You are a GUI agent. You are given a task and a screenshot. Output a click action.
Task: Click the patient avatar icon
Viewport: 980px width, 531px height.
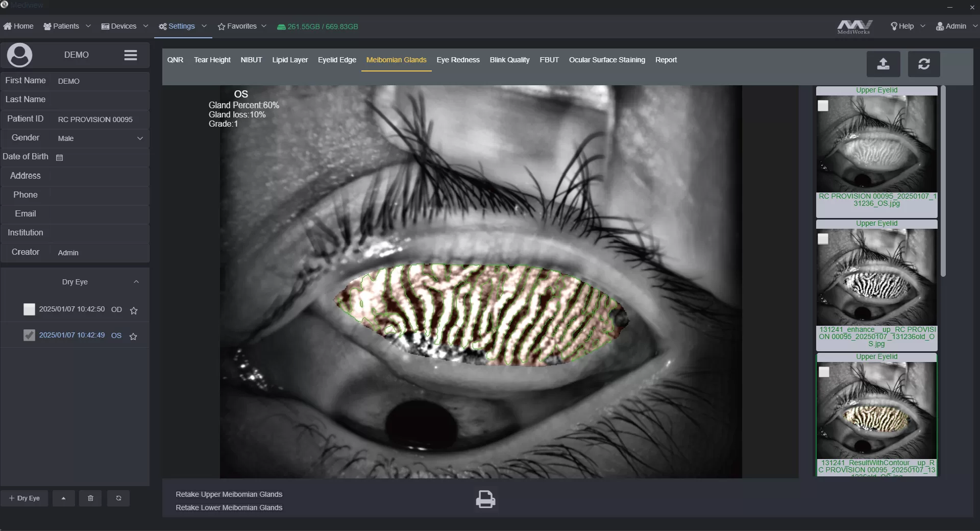coord(19,55)
